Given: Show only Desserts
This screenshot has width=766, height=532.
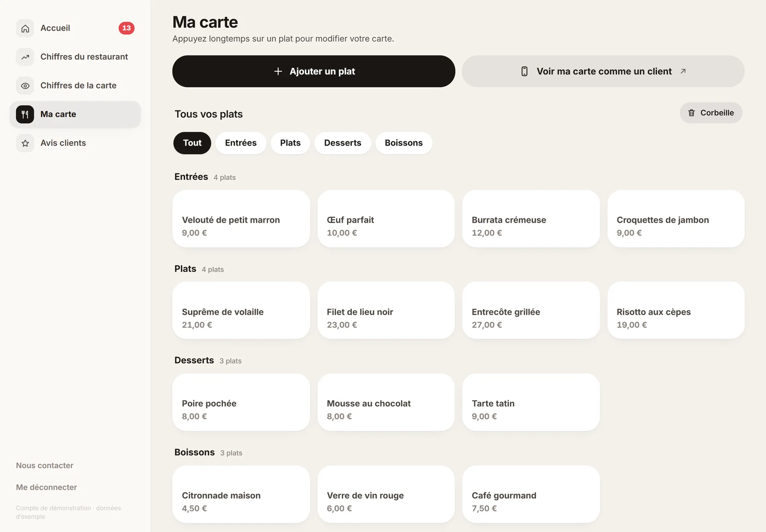Looking at the screenshot, I should pos(343,143).
